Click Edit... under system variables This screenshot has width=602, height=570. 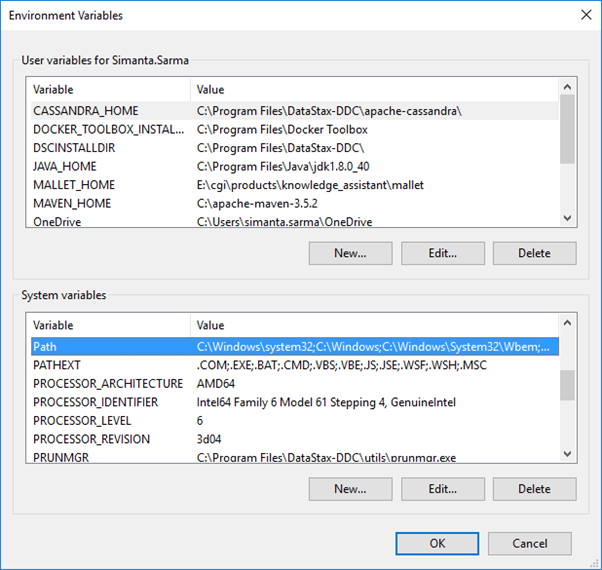(443, 489)
